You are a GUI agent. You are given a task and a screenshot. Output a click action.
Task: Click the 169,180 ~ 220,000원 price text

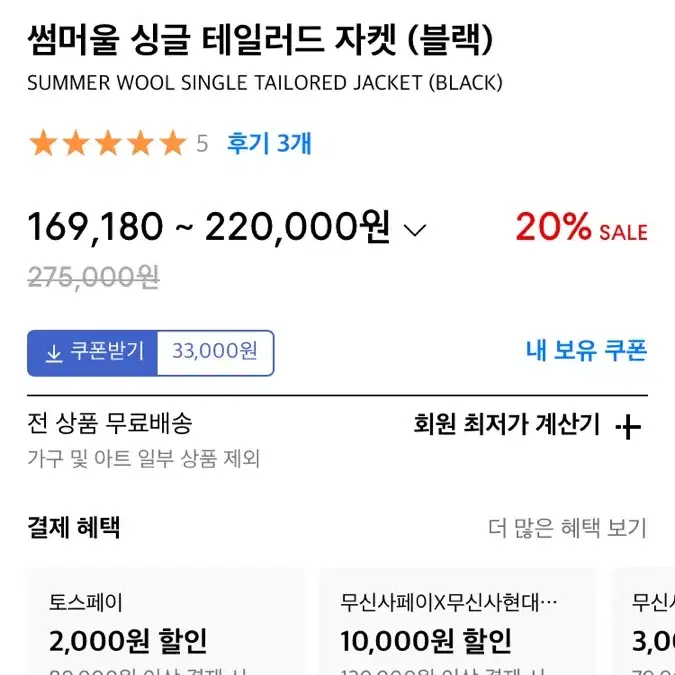pyautogui.click(x=209, y=227)
